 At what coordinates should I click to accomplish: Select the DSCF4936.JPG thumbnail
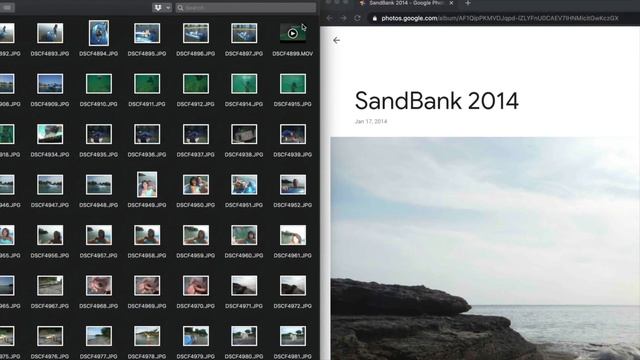pyautogui.click(x=147, y=134)
